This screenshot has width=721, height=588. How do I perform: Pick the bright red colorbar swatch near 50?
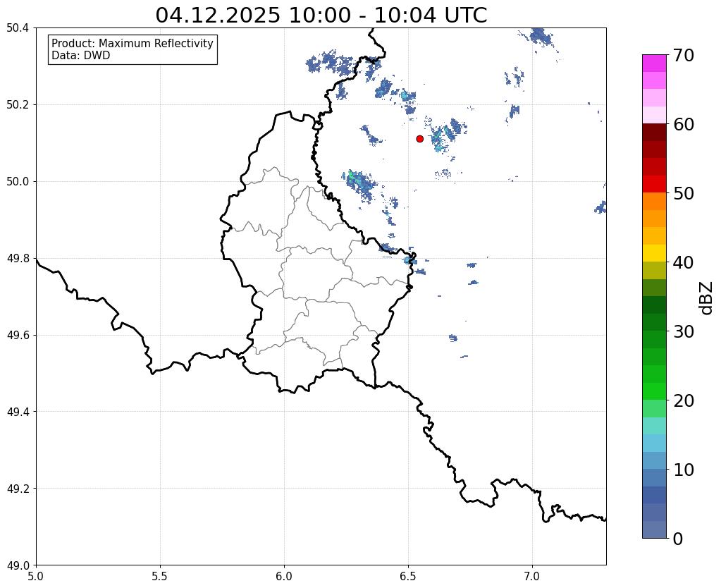pyautogui.click(x=654, y=184)
